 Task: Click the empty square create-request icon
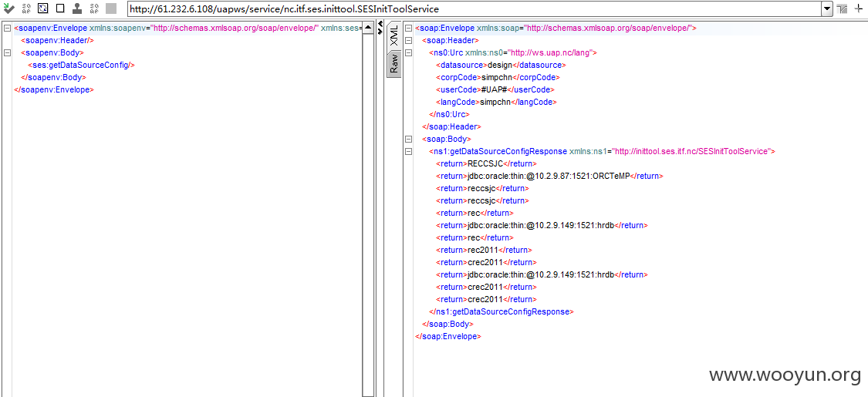pyautogui.click(x=60, y=8)
